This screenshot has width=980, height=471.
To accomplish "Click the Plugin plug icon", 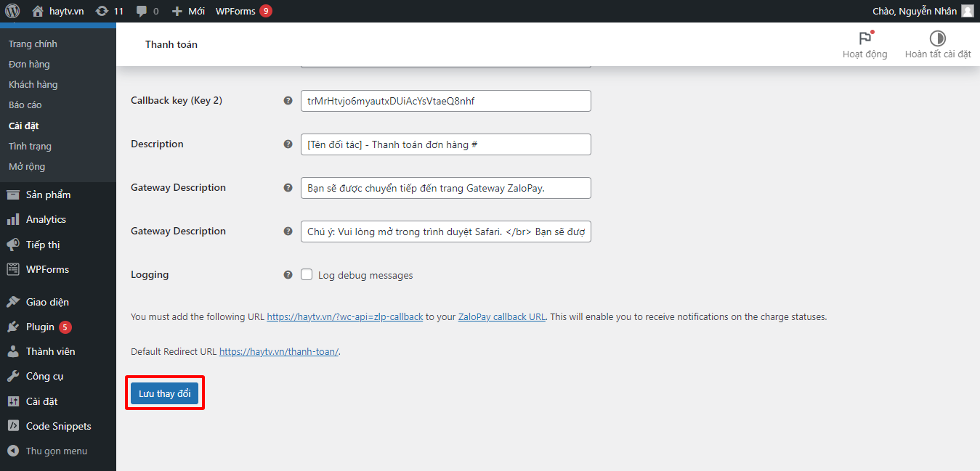I will (x=13, y=327).
